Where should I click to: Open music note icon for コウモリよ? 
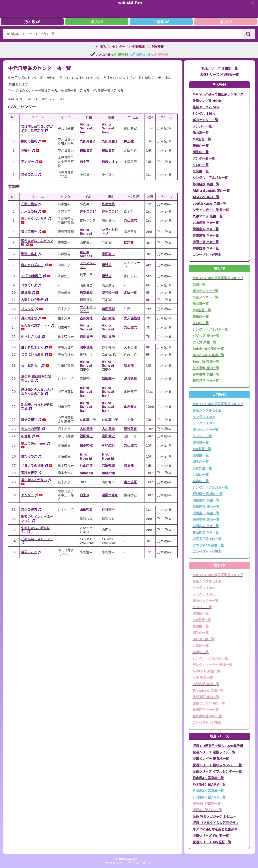40,285
